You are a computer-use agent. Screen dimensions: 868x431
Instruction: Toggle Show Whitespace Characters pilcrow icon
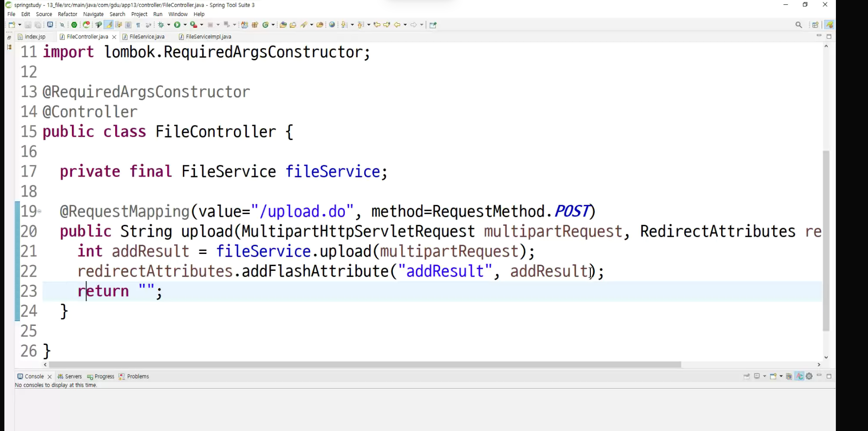(x=138, y=25)
